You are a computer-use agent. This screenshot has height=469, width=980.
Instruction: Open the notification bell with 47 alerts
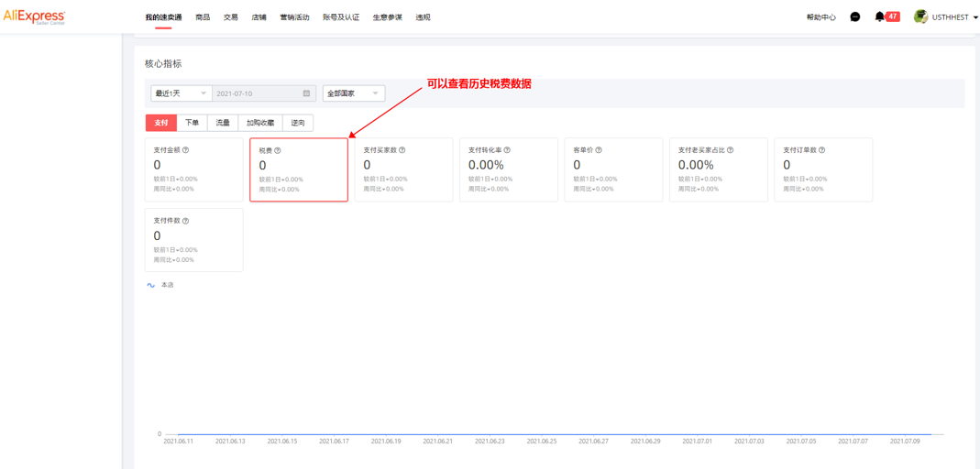click(880, 16)
